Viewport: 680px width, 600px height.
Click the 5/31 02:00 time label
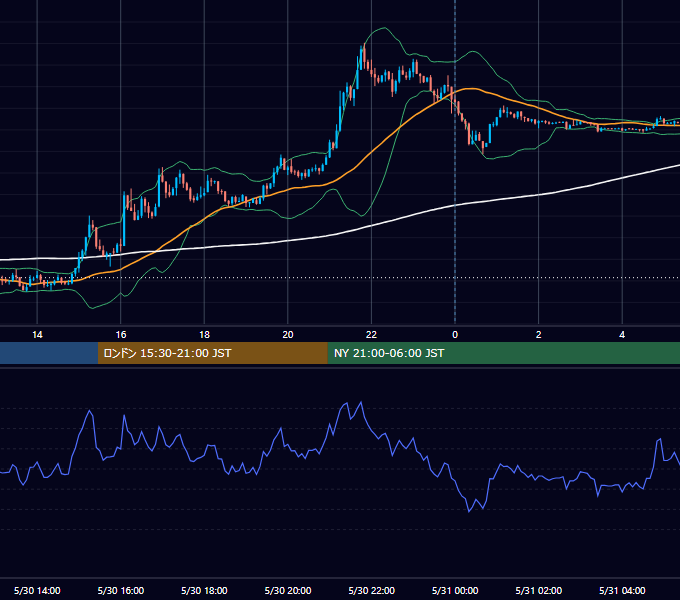[539, 590]
